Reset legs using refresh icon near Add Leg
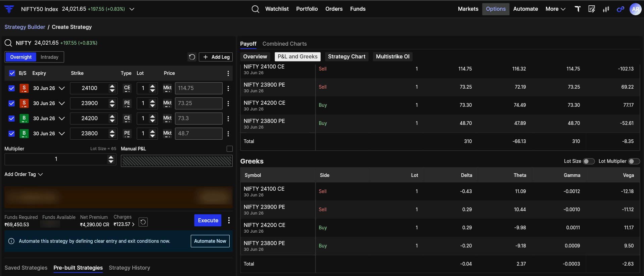 [x=192, y=57]
